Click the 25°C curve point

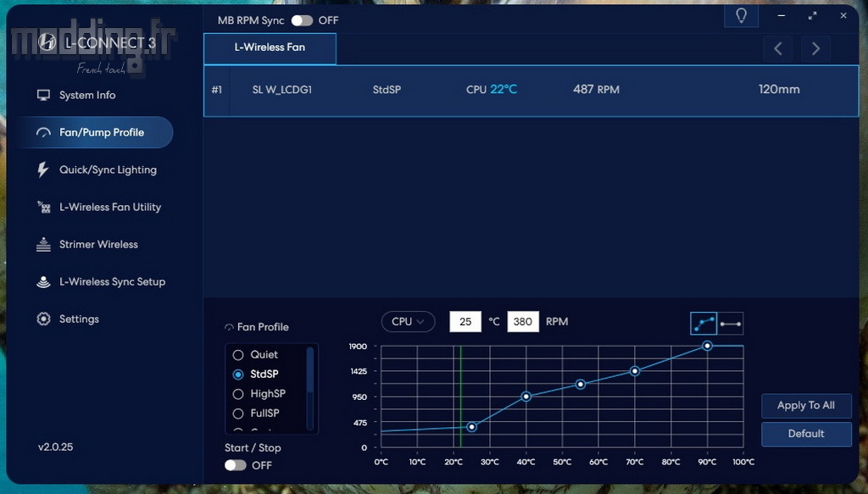[471, 427]
